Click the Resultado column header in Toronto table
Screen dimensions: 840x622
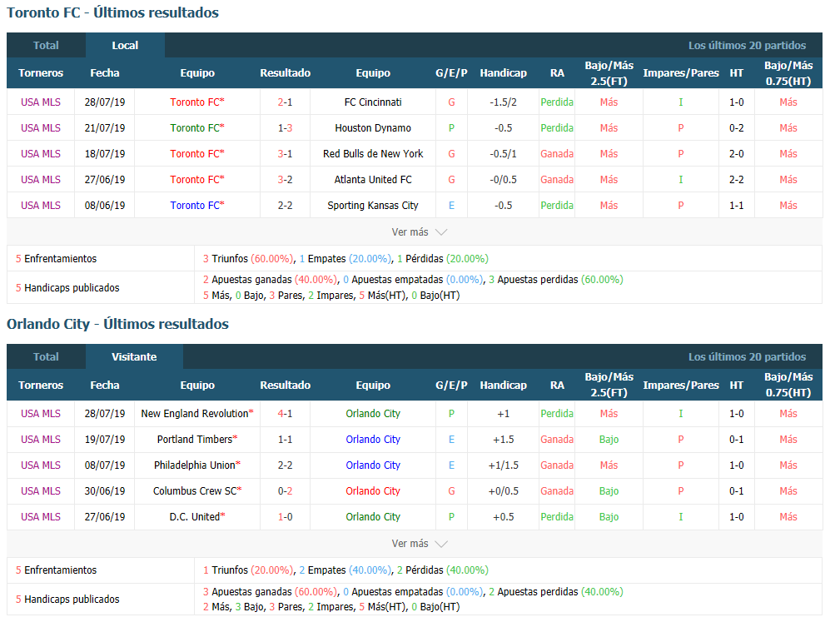[x=285, y=73]
